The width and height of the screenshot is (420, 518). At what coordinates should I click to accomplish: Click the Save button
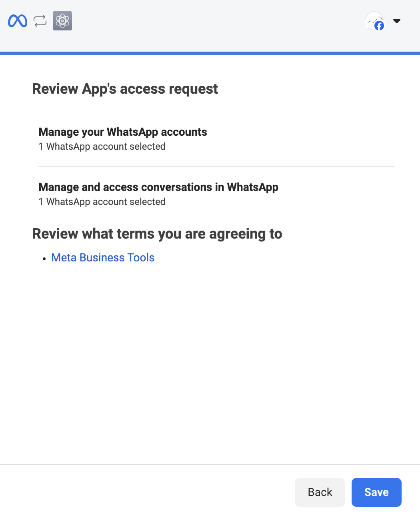pyautogui.click(x=376, y=492)
